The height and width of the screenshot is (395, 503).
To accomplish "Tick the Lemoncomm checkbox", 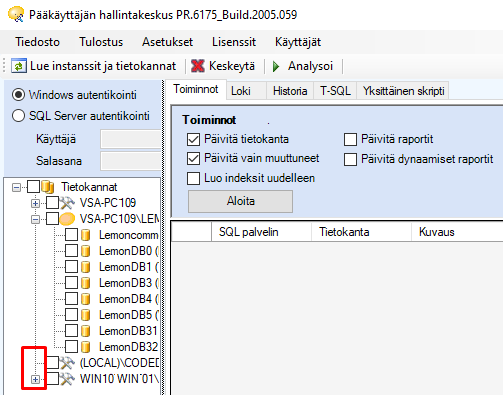I will [71, 235].
